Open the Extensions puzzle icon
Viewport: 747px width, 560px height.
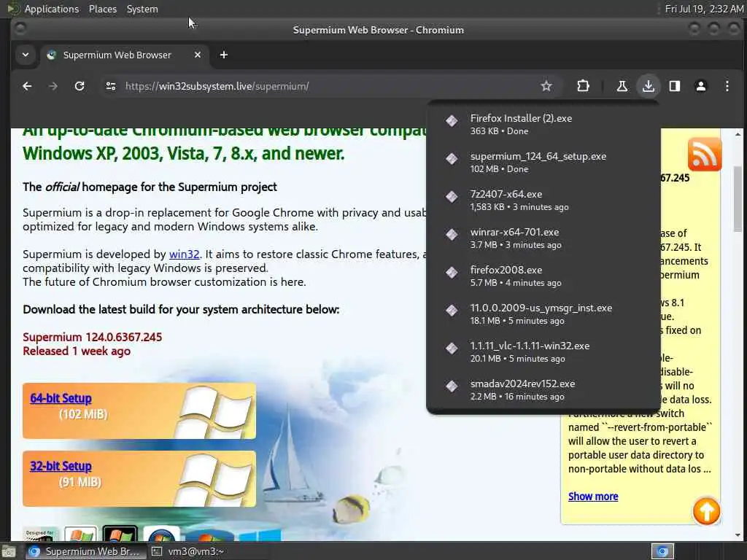coord(583,86)
